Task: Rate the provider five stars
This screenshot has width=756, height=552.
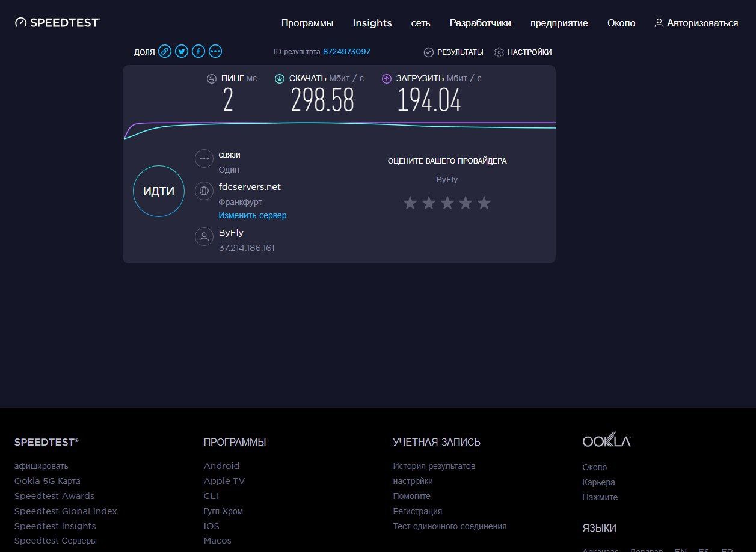Action: pyautogui.click(x=484, y=203)
